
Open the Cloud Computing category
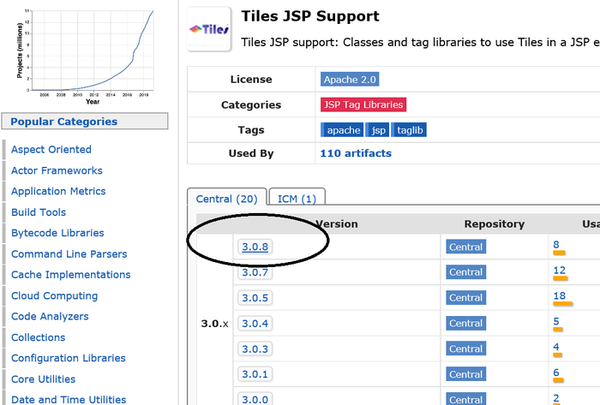coord(54,296)
